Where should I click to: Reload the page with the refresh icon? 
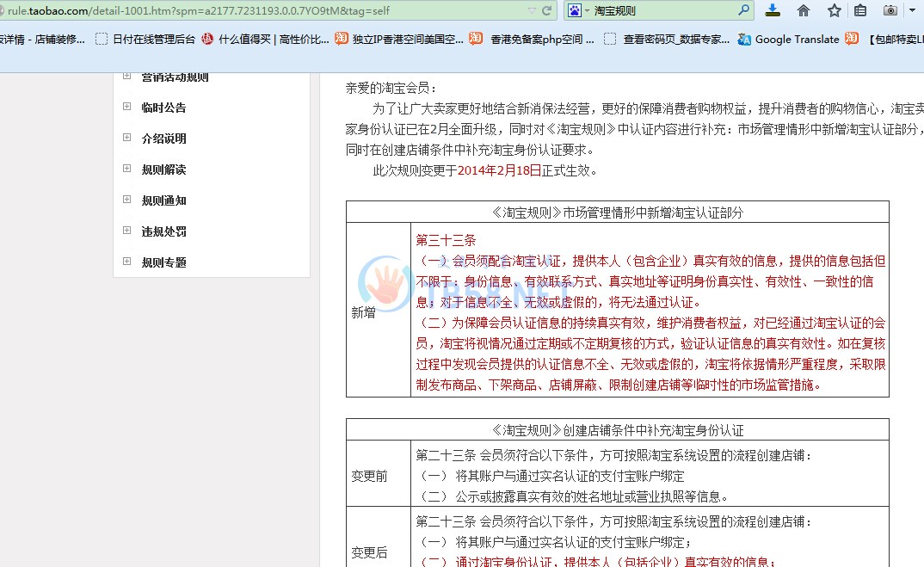coord(547,10)
